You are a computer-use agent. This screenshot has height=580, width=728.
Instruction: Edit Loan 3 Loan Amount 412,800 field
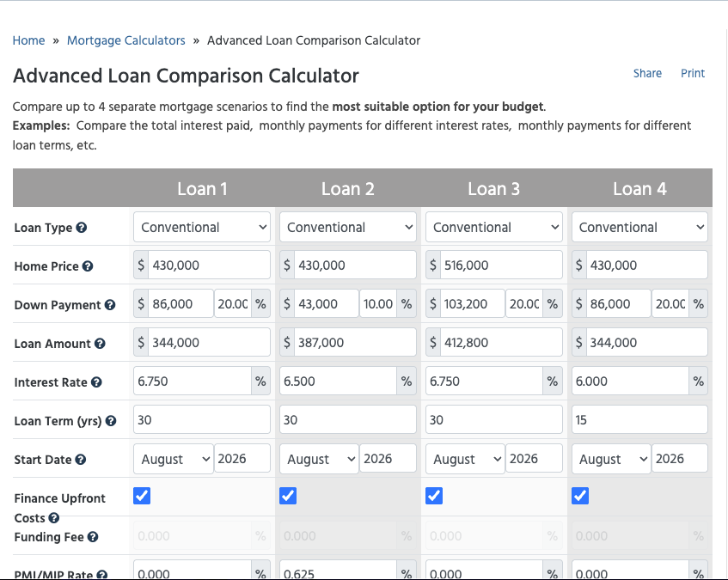coord(501,343)
